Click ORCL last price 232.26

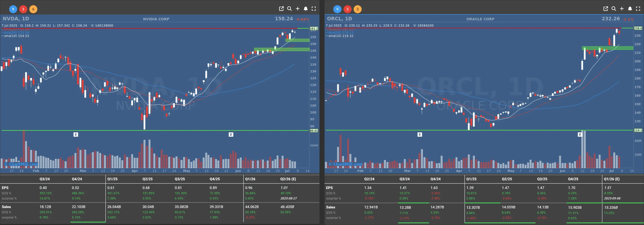tap(611, 19)
